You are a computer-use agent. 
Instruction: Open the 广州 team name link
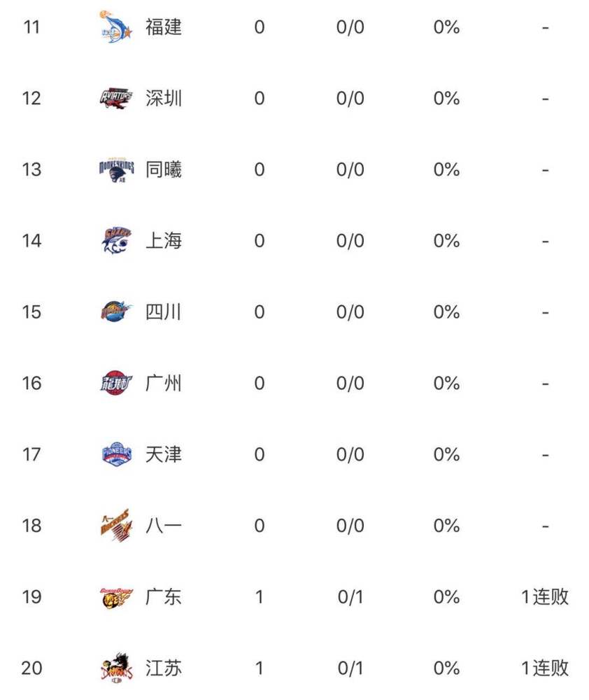tap(164, 383)
